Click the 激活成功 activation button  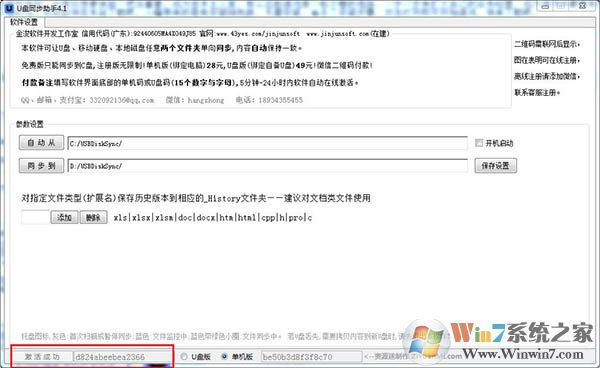tap(42, 357)
